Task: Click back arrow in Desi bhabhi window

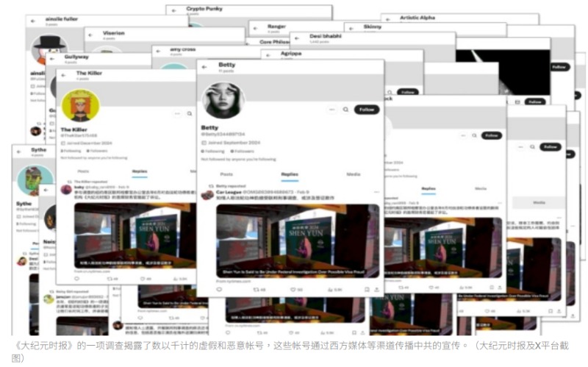Action: [x=297, y=38]
